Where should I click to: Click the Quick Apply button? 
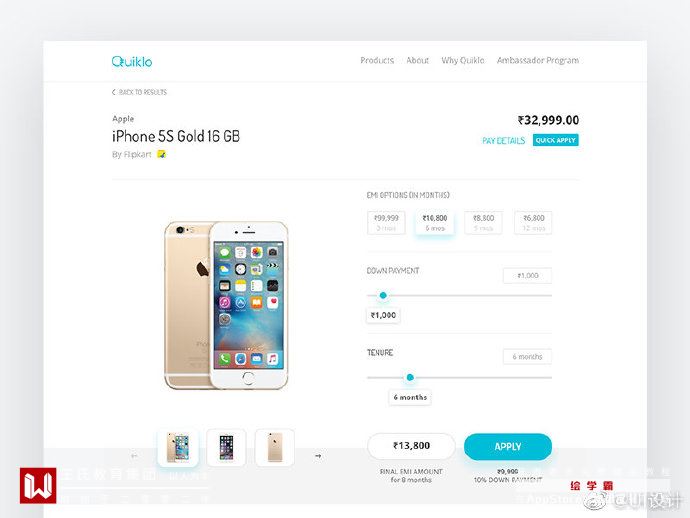[x=555, y=140]
